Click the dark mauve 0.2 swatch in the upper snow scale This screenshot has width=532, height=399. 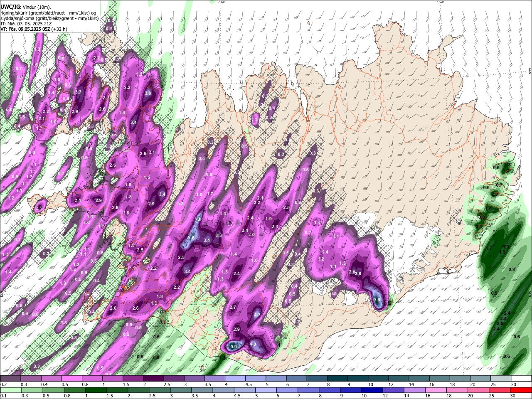tap(11, 379)
